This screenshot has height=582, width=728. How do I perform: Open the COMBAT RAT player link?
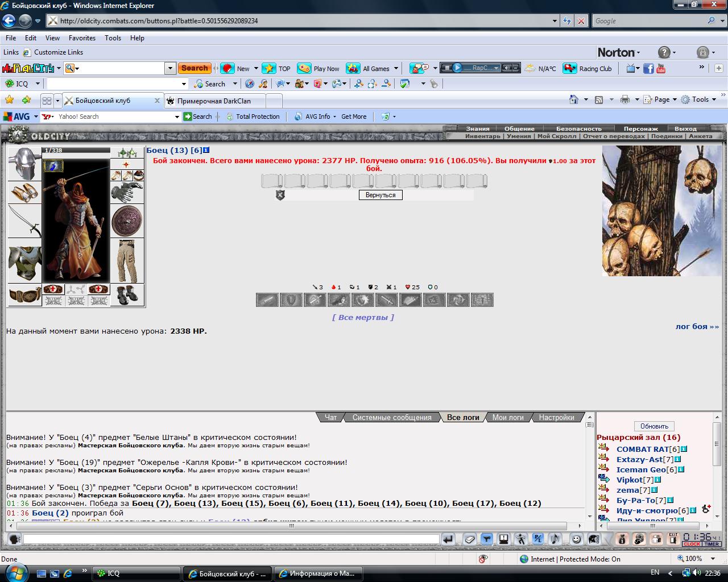[x=642, y=449]
